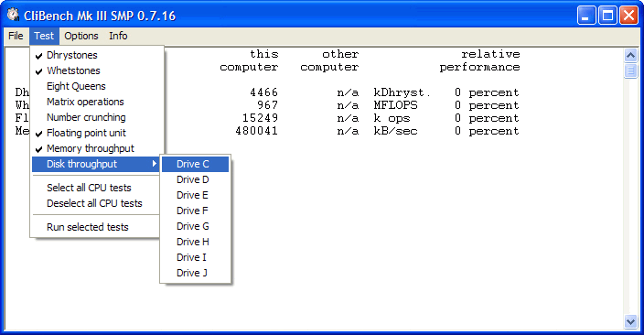This screenshot has height=335, width=644.
Task: Minimize the CliBench window
Action: point(586,16)
